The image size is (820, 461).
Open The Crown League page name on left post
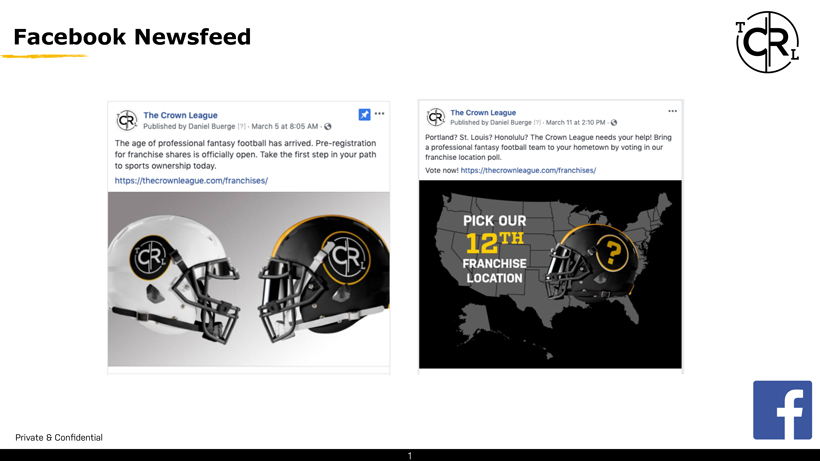pyautogui.click(x=180, y=115)
